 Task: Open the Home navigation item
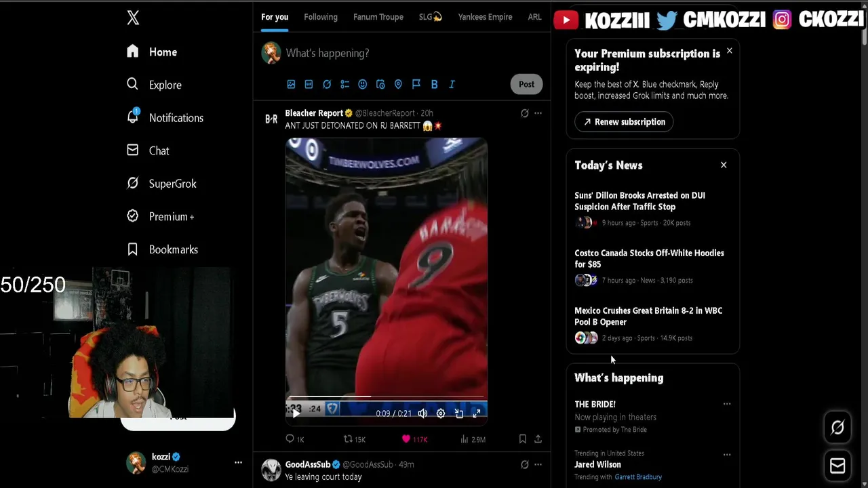[153, 52]
